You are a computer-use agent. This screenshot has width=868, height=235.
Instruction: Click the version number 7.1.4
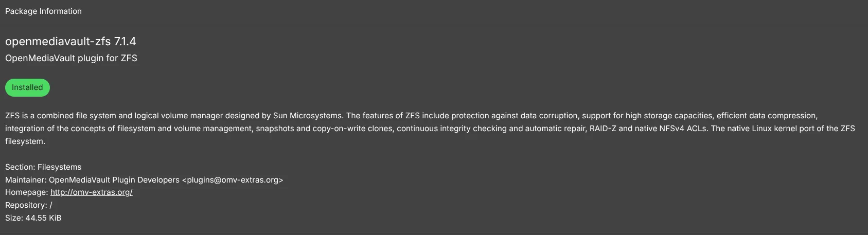tap(125, 41)
